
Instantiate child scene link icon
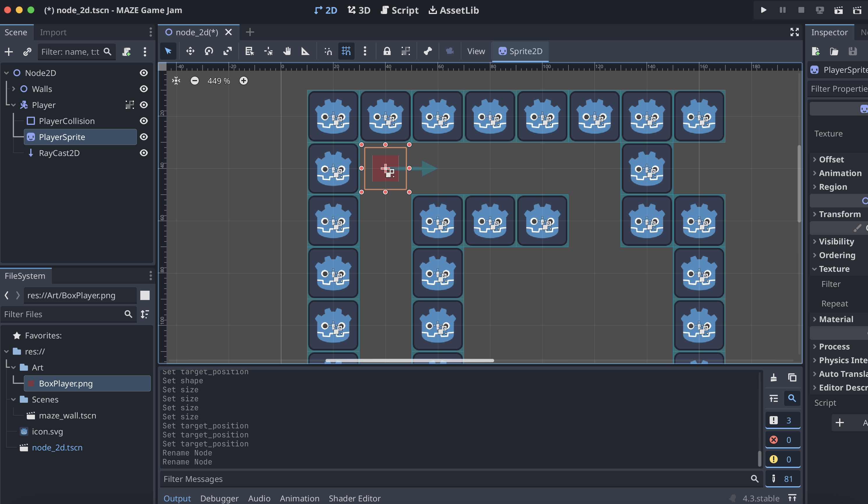(27, 52)
